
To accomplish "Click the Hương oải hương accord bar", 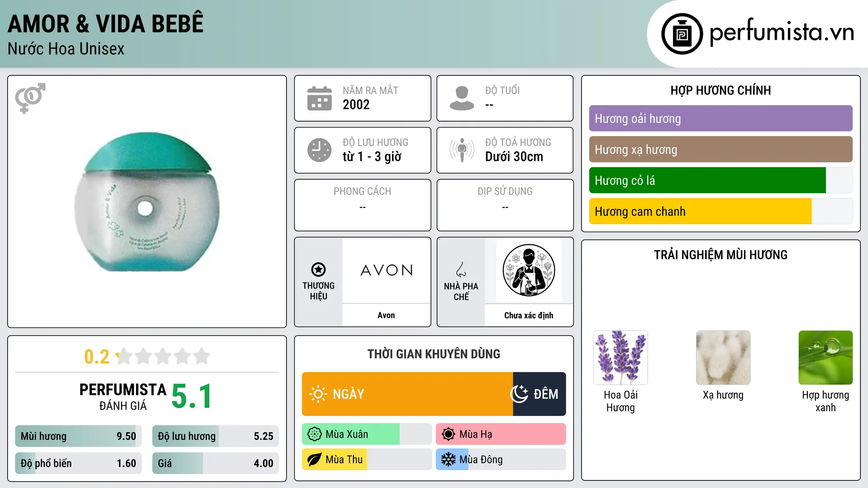I will pyautogui.click(x=721, y=119).
